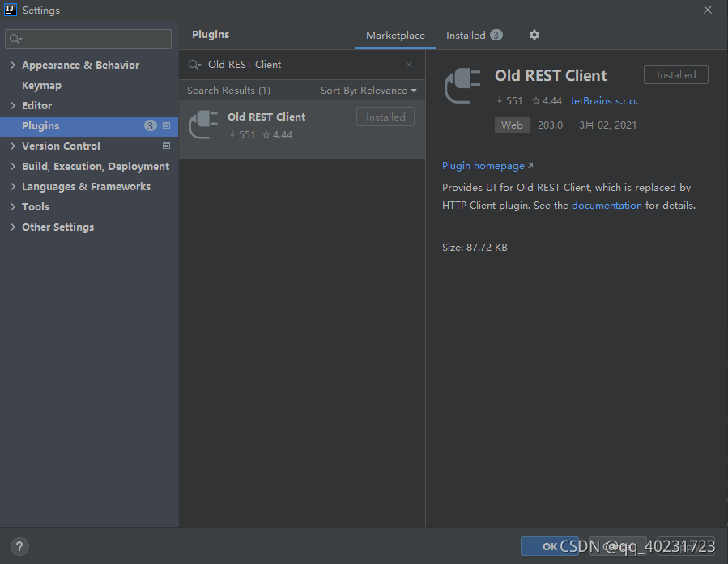Image resolution: width=728 pixels, height=564 pixels.
Task: Click Installed button in the details pane
Action: [x=676, y=74]
